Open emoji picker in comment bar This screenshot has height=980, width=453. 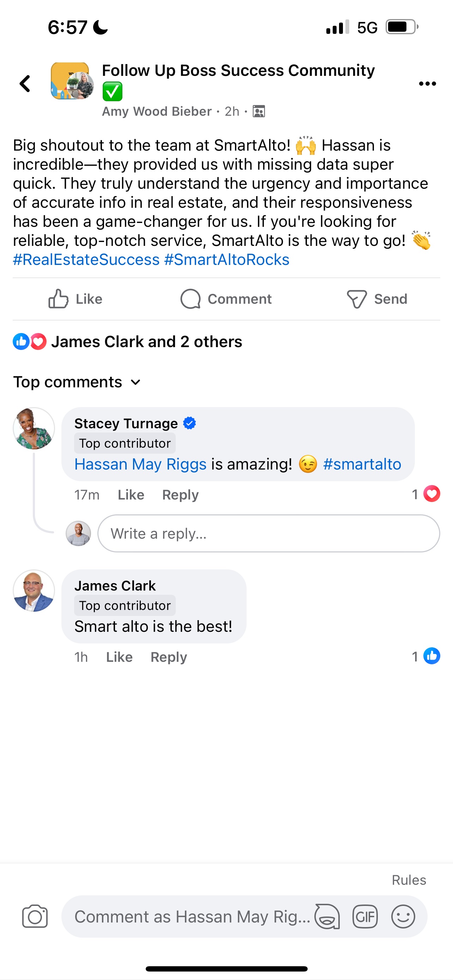click(403, 917)
